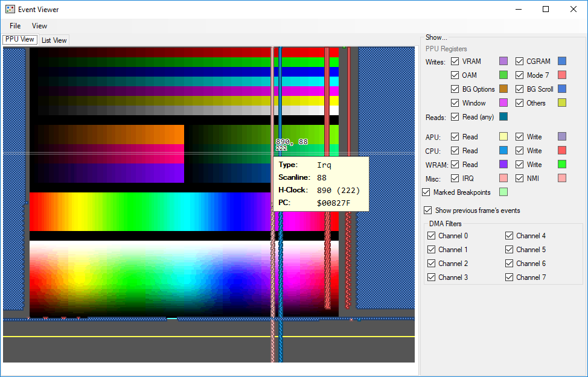Click the CPU Write red color swatch

click(562, 151)
